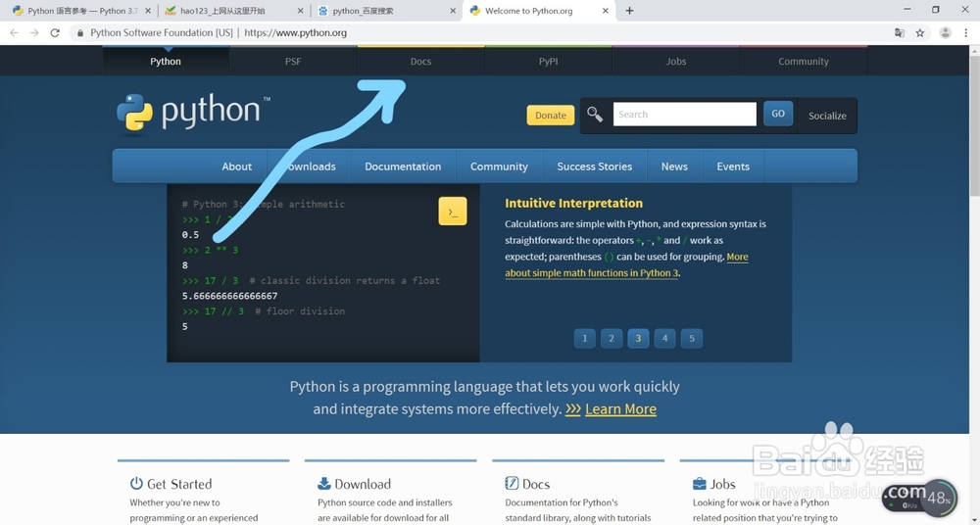Switch to the hao123 tab

[228, 11]
